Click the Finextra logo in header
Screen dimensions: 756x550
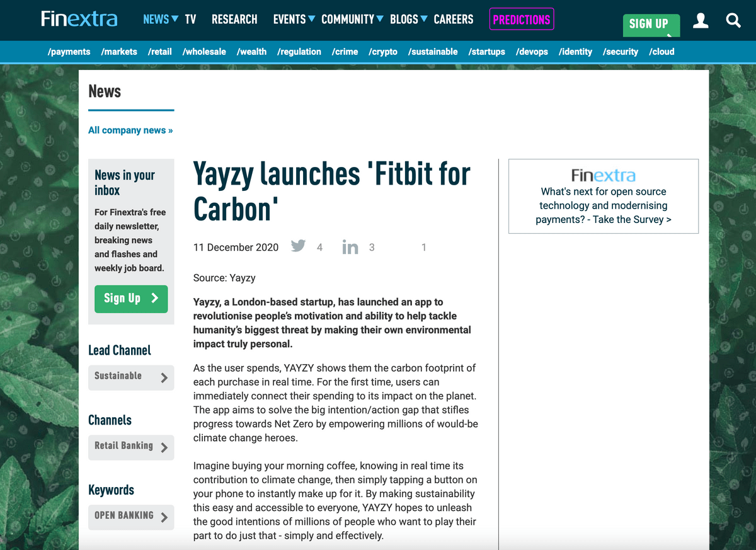tap(79, 19)
